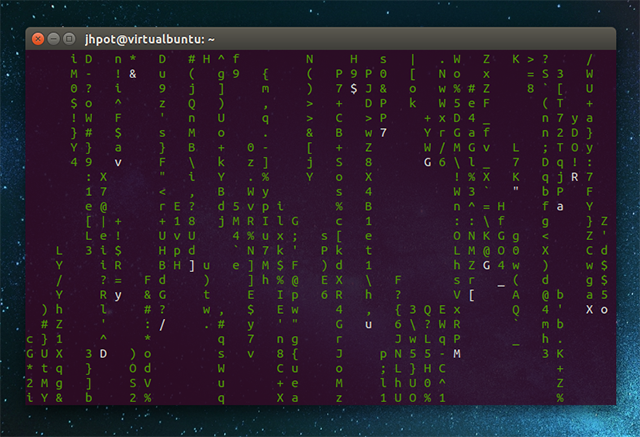Minimize the terminal window
Screen dimensions: 640x437
(54, 39)
